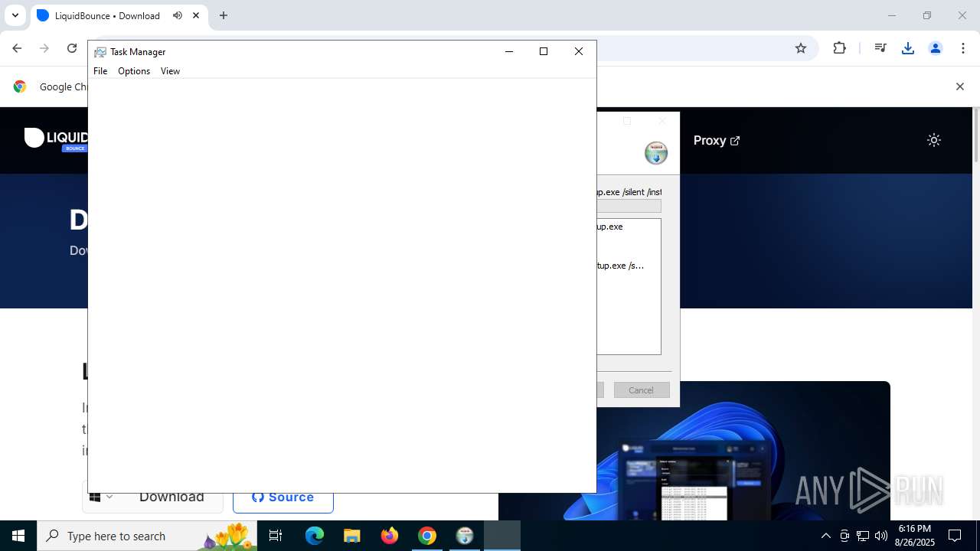Mute the LiquidBounce tab audio icon

point(178,15)
